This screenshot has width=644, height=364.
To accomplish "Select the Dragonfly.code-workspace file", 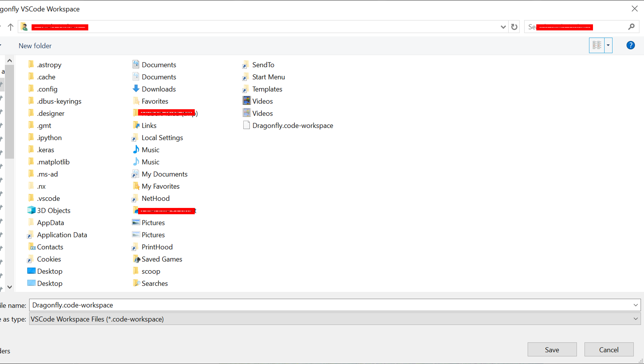I will (292, 125).
